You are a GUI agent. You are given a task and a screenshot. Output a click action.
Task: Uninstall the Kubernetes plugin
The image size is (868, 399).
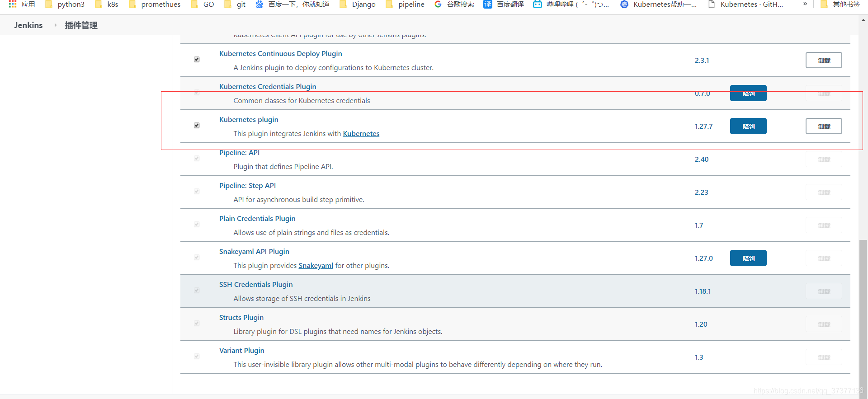(824, 126)
